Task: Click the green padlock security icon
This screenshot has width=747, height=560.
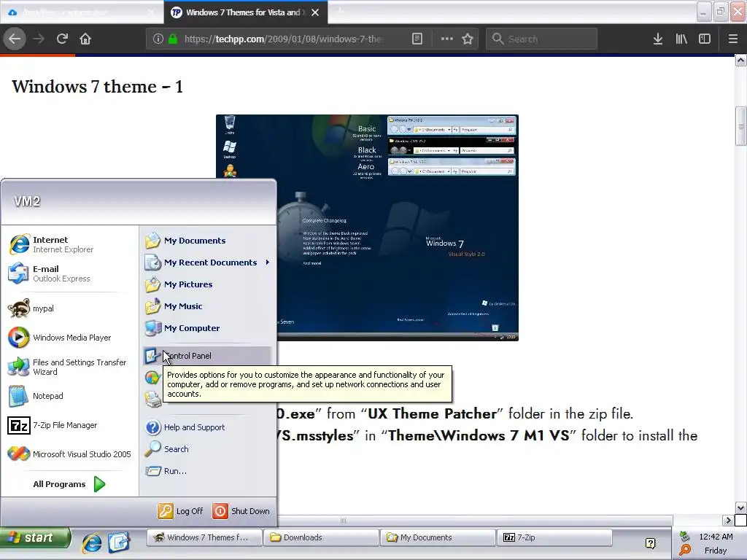Action: [x=173, y=39]
